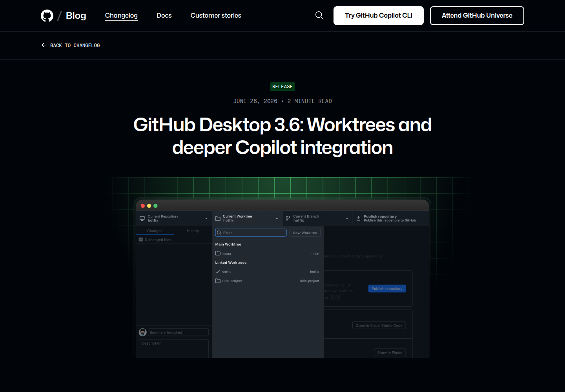Click the Blog header link
The image size is (565, 392).
pos(76,16)
